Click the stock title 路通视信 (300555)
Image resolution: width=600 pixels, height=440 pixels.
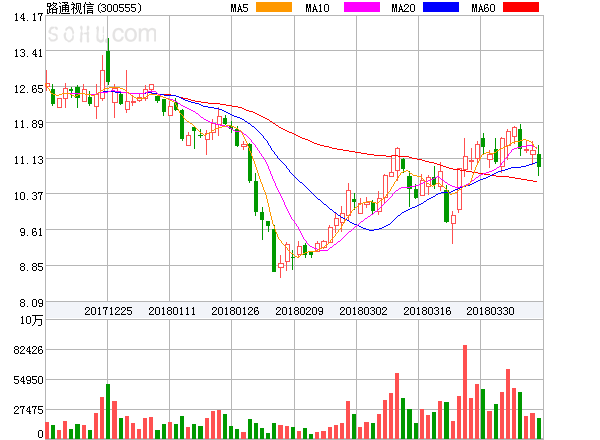94,8
